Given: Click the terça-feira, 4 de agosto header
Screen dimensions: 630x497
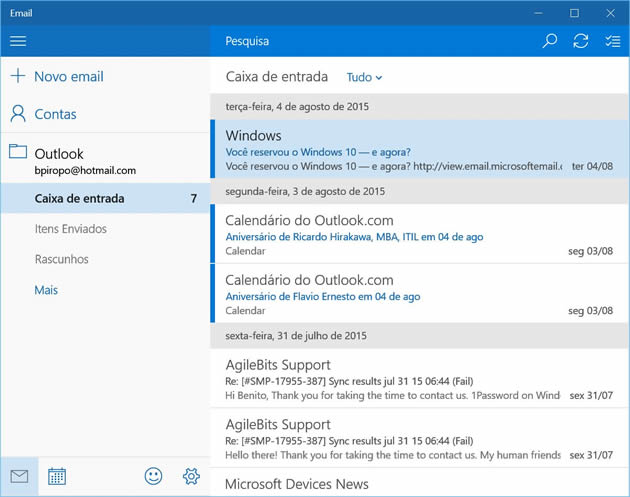Looking at the screenshot, I should point(419,106).
